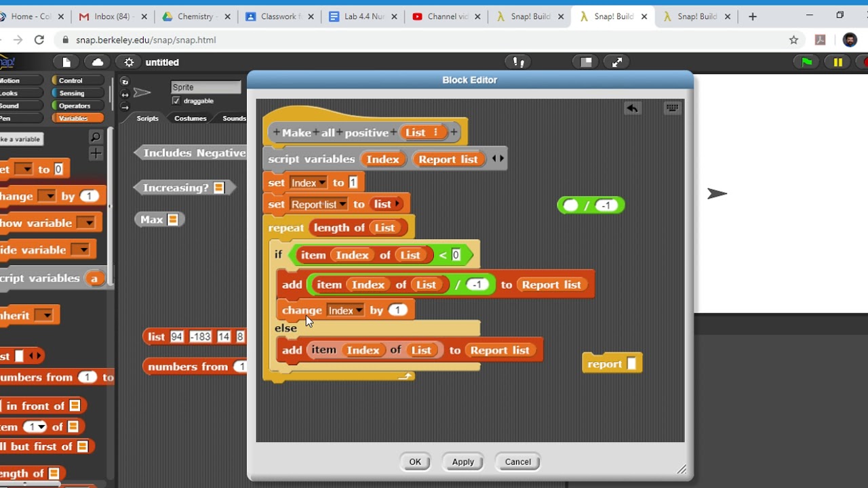
Task: Click the repeat loop arrow at bottom
Action: pyautogui.click(x=406, y=376)
